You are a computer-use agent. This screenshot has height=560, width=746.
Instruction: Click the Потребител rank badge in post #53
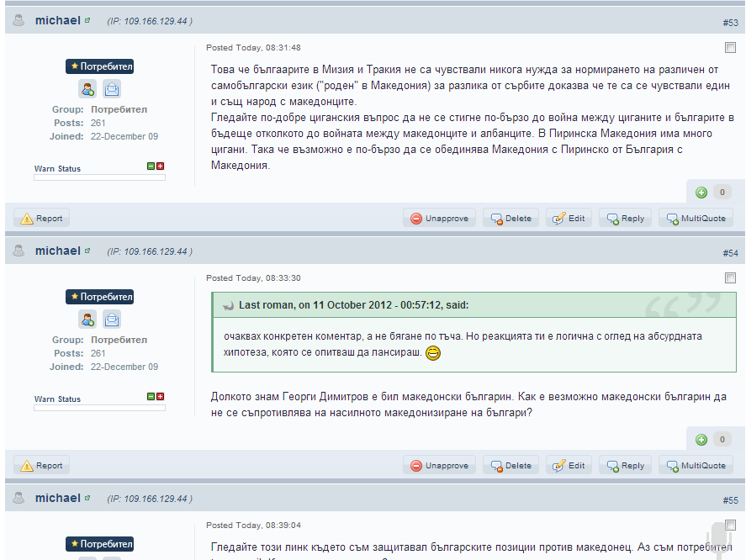[99, 66]
